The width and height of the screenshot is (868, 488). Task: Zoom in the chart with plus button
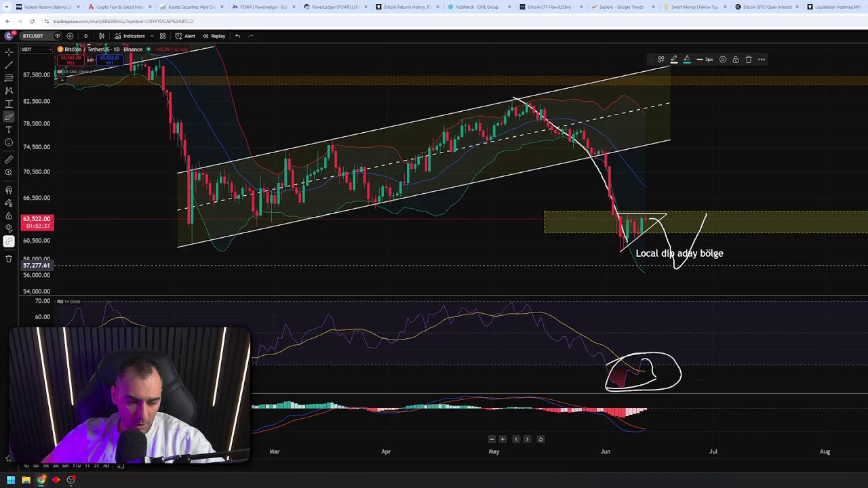click(502, 439)
